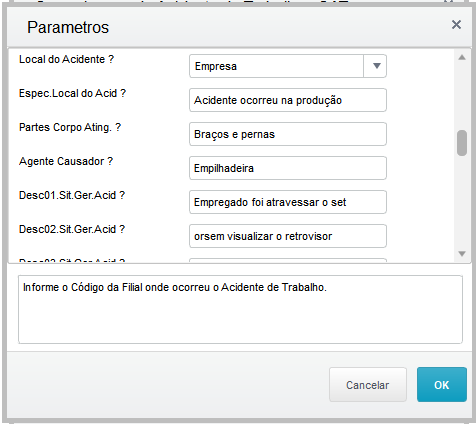The height and width of the screenshot is (424, 476).
Task: Cancel the parameters with Cancelar
Action: (x=368, y=385)
